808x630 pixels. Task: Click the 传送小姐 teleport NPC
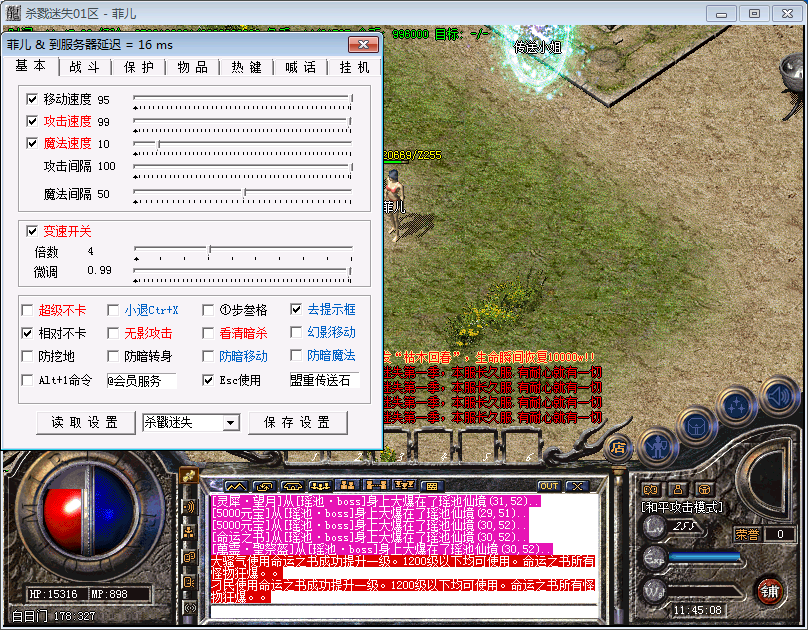coord(537,47)
